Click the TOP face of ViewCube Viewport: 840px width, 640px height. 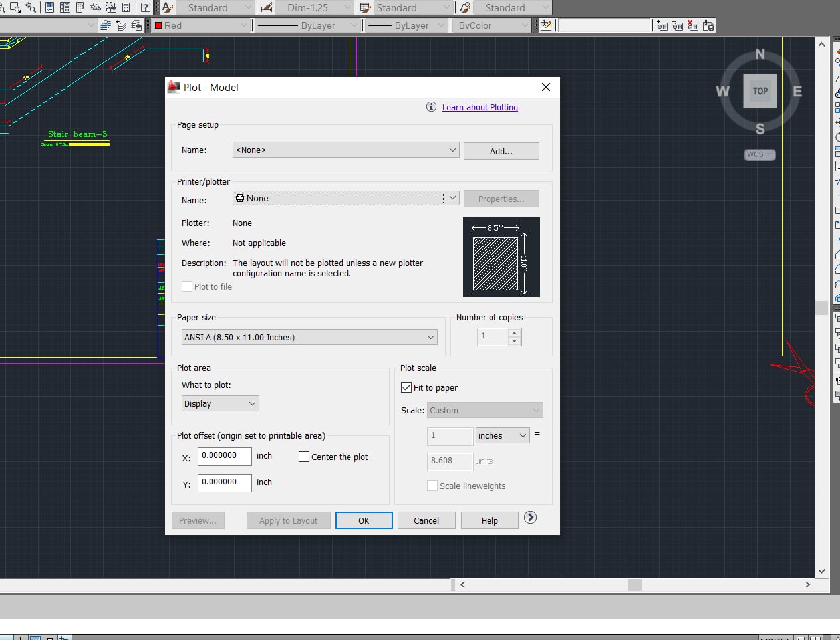click(x=760, y=91)
